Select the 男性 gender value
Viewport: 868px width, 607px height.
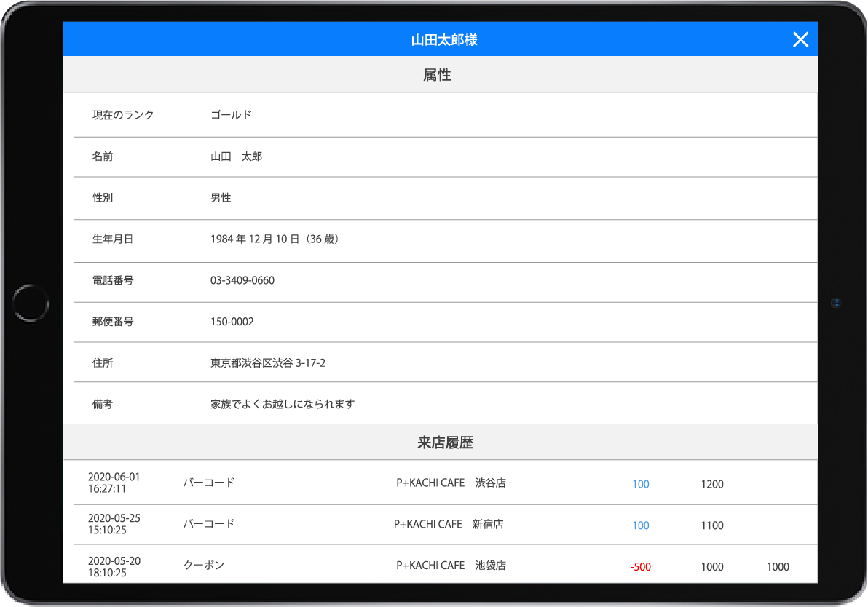[x=221, y=197]
